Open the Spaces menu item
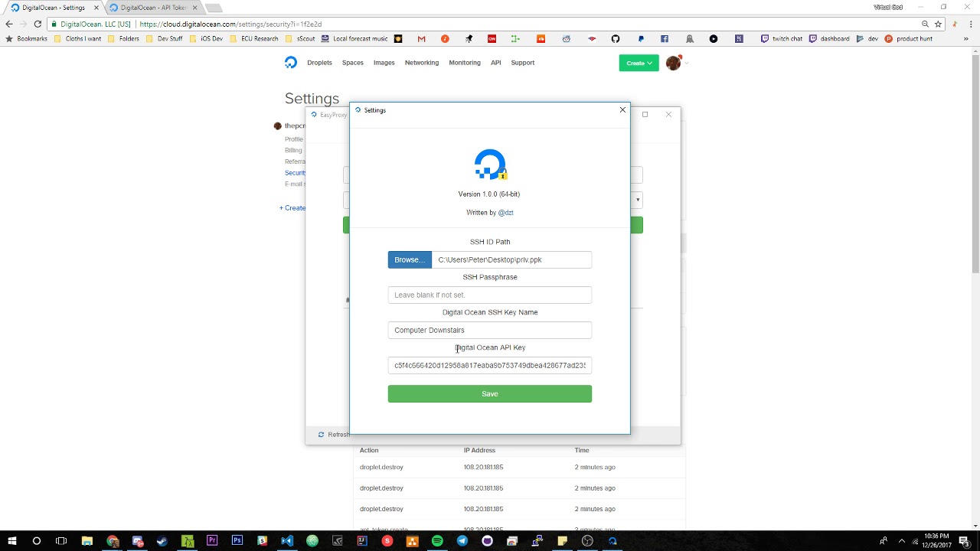Image resolution: width=980 pixels, height=551 pixels. (x=353, y=63)
